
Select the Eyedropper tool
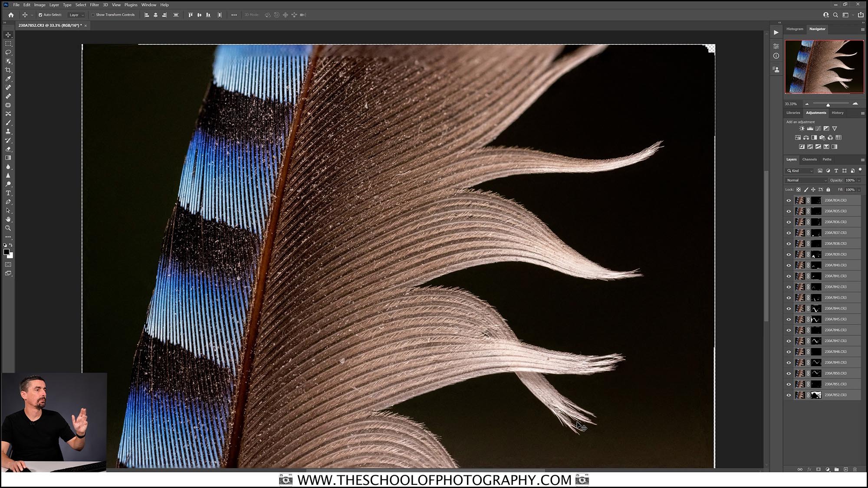pos(8,79)
